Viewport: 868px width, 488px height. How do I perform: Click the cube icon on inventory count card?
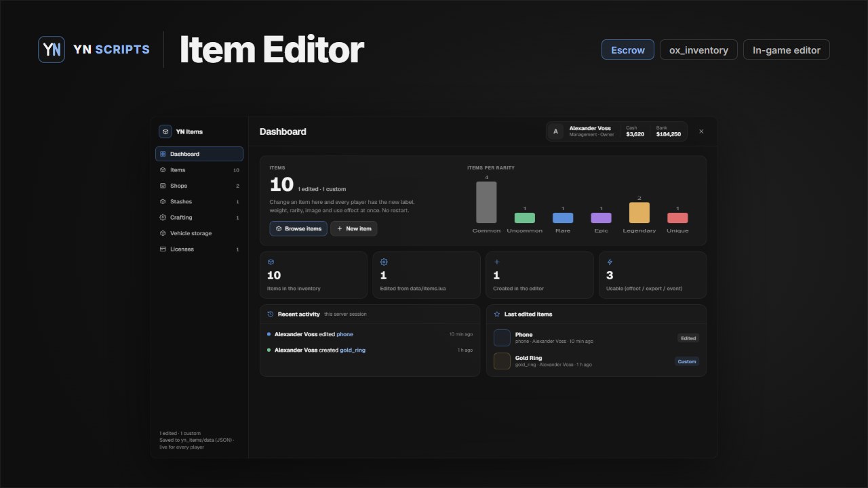(271, 262)
